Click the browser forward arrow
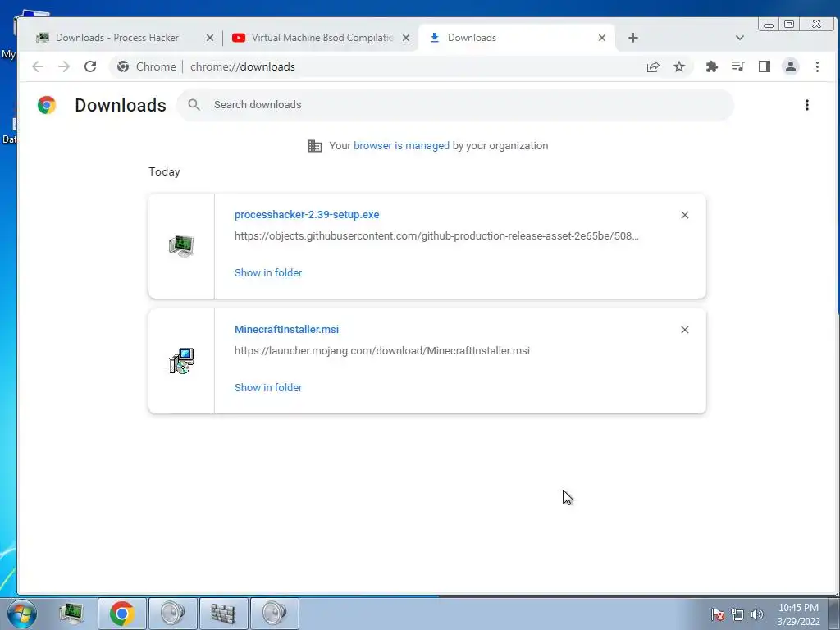 coord(64,66)
